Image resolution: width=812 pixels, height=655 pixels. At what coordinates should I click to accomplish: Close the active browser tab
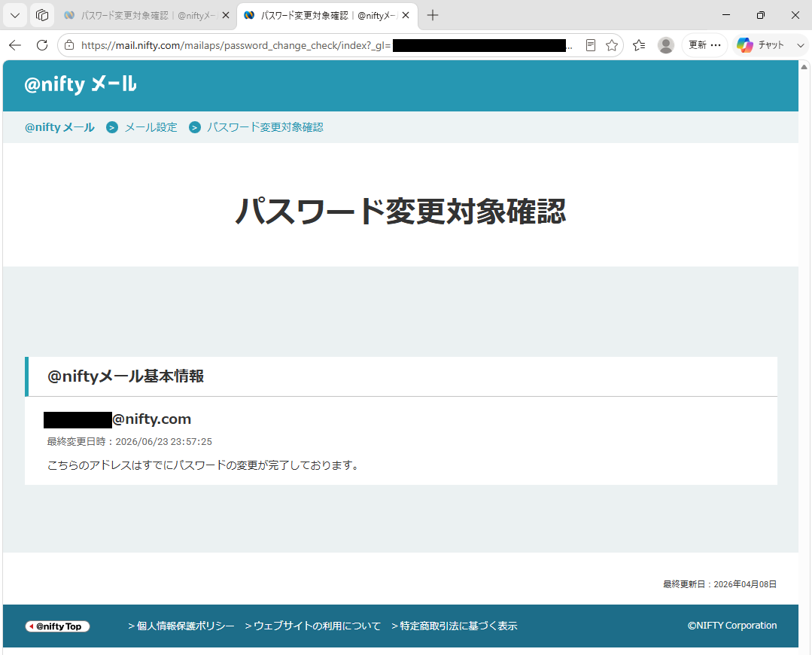point(406,16)
